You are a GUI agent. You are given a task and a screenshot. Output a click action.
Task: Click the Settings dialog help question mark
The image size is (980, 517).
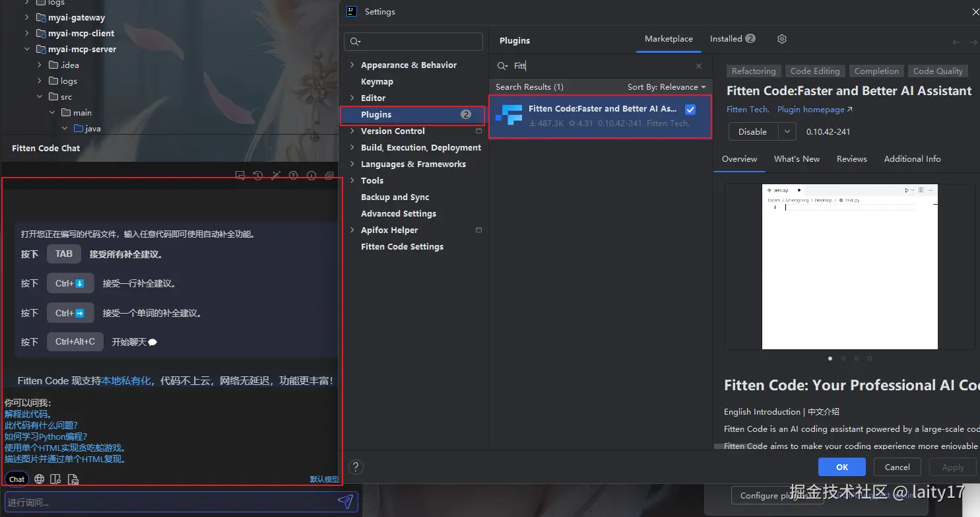coord(356,467)
